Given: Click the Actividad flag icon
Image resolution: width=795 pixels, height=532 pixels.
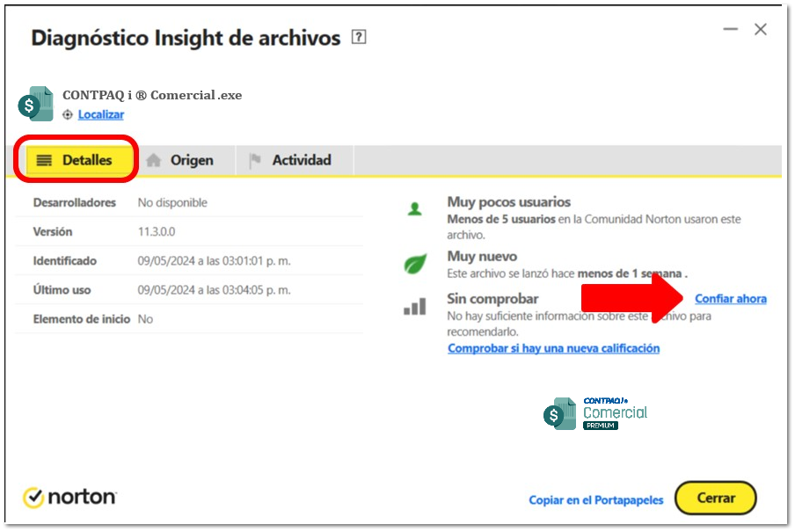Looking at the screenshot, I should (x=254, y=160).
